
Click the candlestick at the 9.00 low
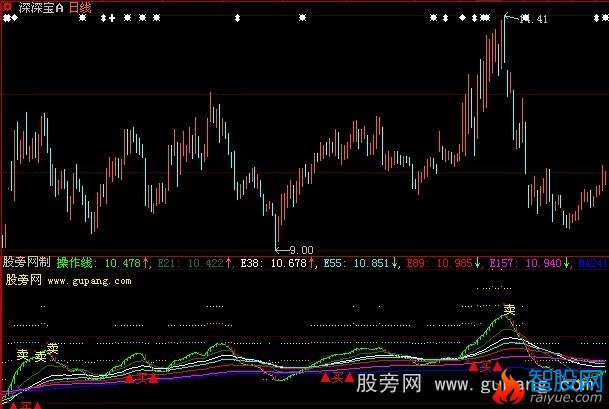pos(277,231)
